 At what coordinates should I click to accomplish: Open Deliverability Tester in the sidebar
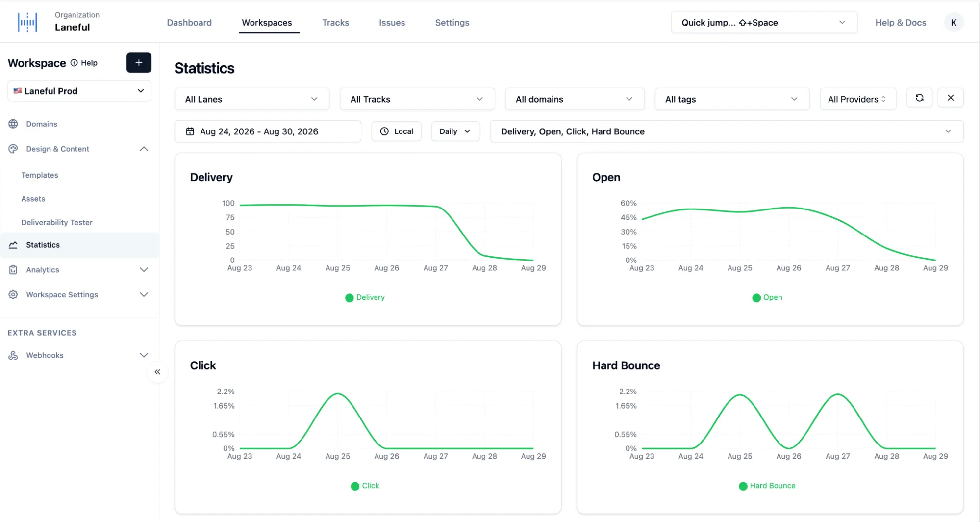tap(57, 222)
